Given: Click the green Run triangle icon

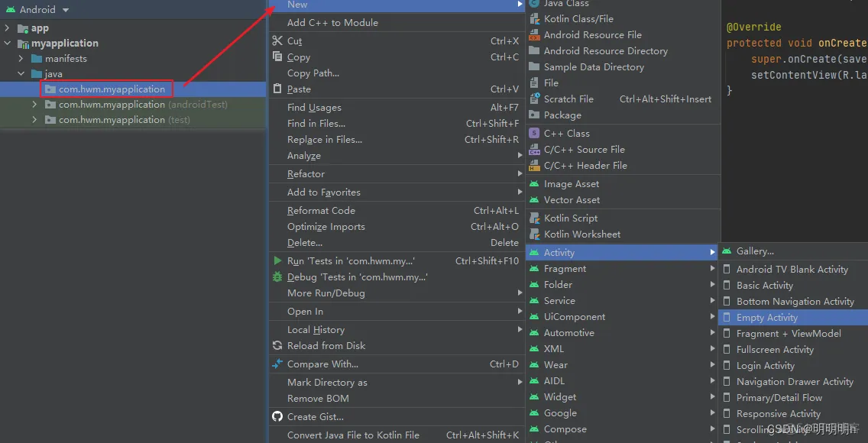Looking at the screenshot, I should [277, 260].
